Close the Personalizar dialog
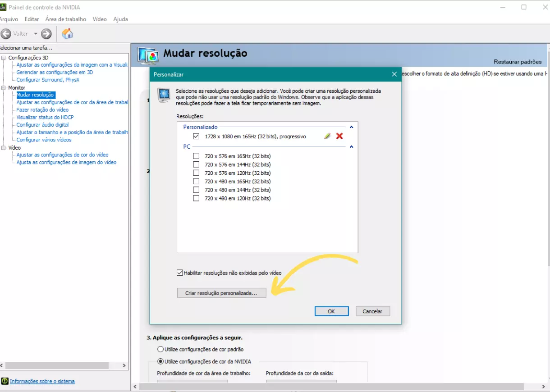Image resolution: width=550 pixels, height=392 pixels. (394, 74)
